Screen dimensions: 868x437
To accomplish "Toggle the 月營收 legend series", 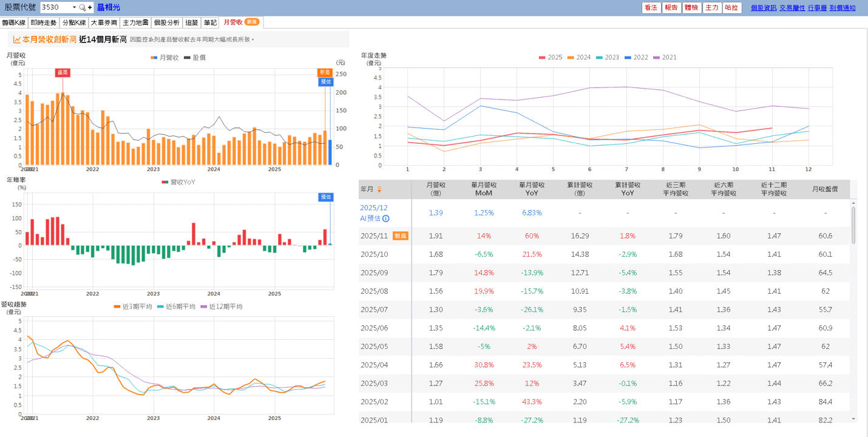I will tap(164, 58).
